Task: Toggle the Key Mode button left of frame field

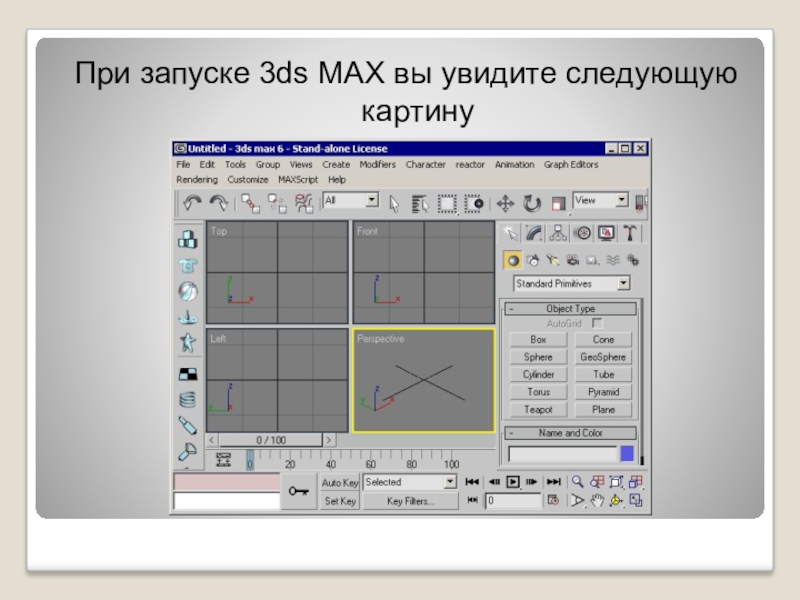Action: tap(472, 500)
